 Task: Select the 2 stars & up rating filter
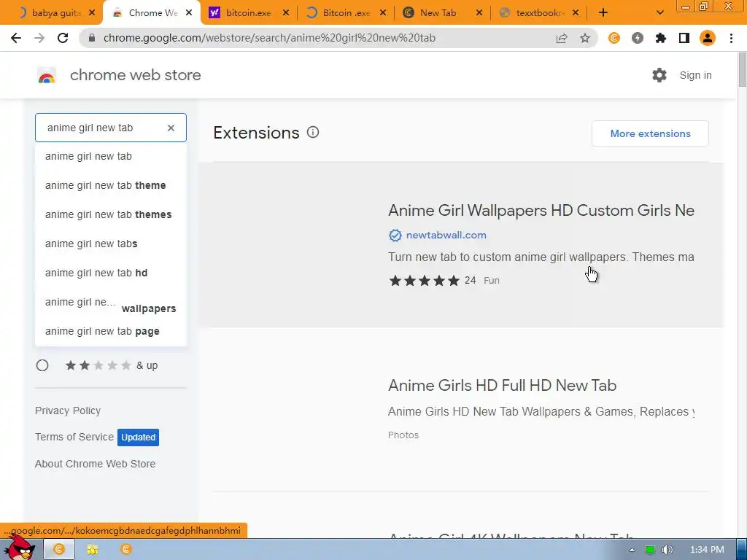42,365
